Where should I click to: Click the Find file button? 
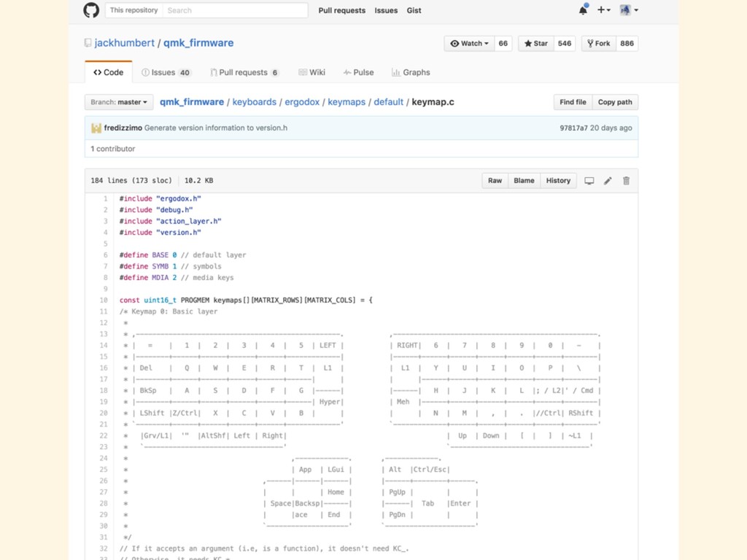573,102
